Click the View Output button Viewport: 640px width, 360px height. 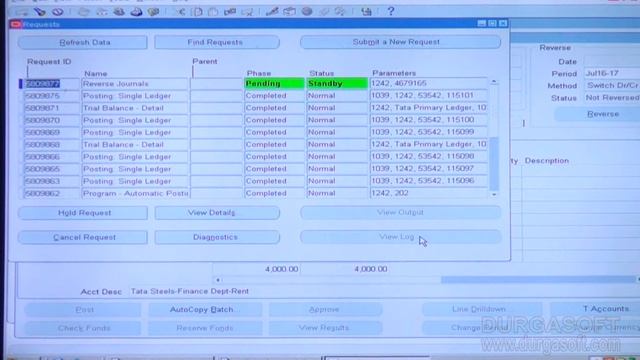(400, 213)
